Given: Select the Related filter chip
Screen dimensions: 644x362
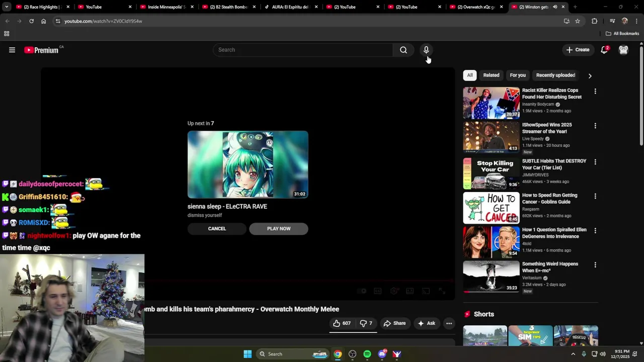Looking at the screenshot, I should [x=491, y=75].
